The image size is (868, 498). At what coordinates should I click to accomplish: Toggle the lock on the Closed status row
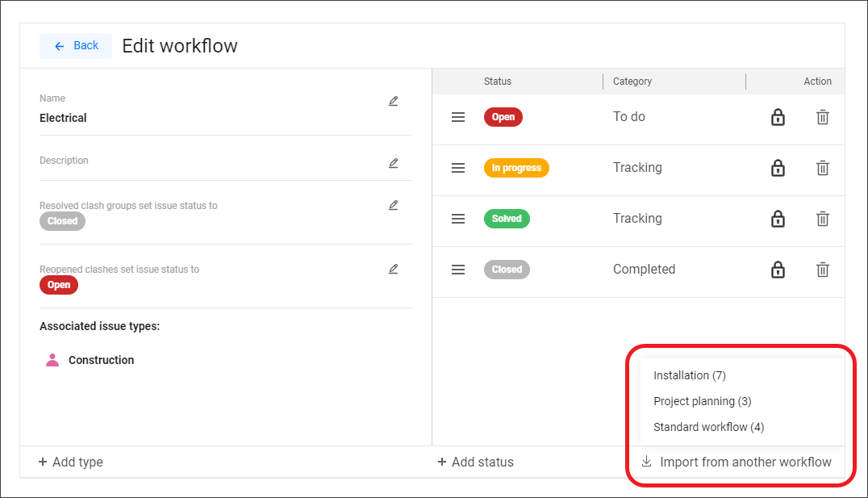coord(778,270)
